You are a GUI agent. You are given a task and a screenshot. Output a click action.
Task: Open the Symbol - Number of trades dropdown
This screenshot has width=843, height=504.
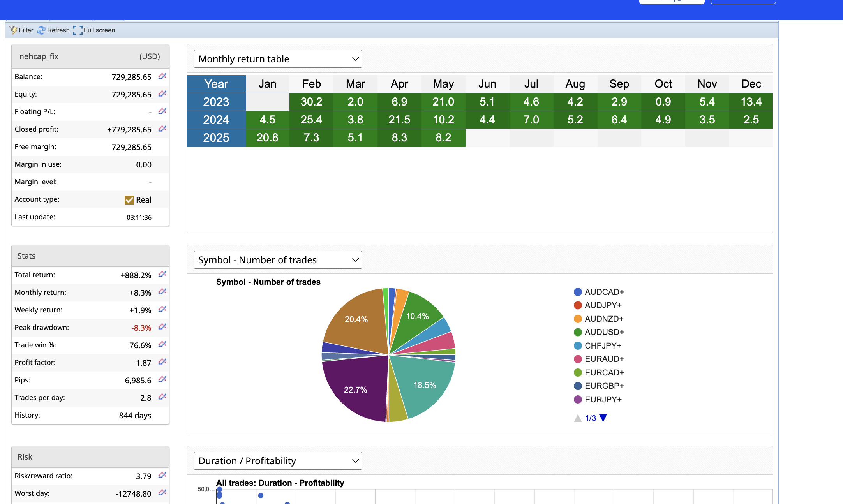(x=278, y=260)
